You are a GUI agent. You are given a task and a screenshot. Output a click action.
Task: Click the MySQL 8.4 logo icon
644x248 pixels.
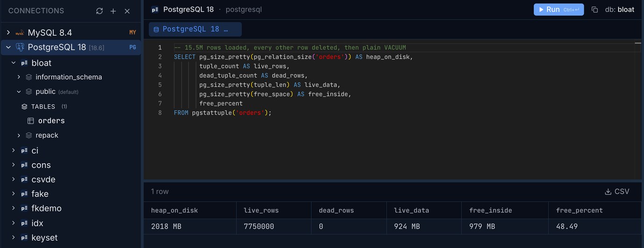tap(20, 33)
